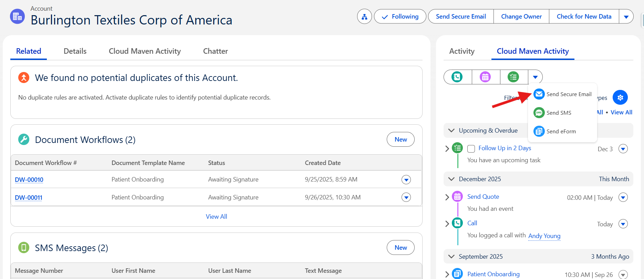
Task: Open Follow Up in 2 Days task
Action: tap(505, 148)
